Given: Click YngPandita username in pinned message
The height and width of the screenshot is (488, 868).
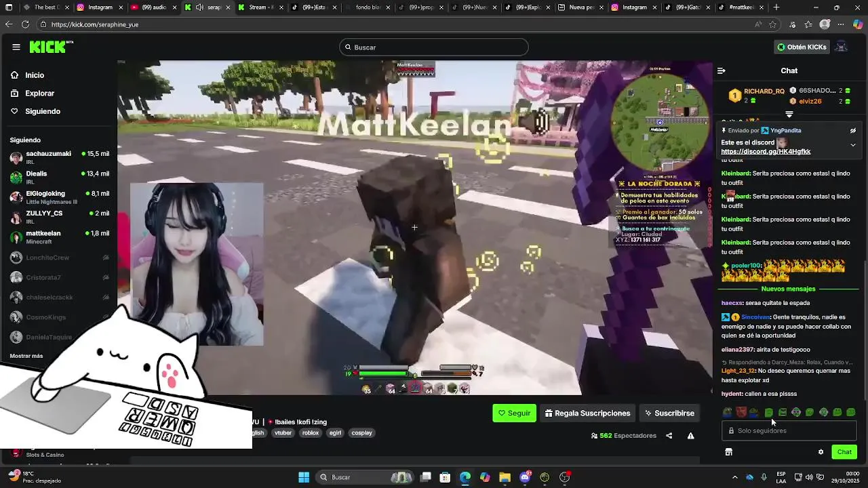Looking at the screenshot, I should pos(785,130).
